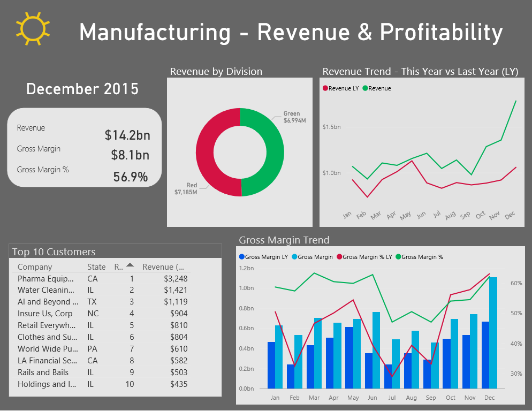The height and width of the screenshot is (411, 532).
Task: Click the Revenue card value $14.2bn
Action: 127,135
